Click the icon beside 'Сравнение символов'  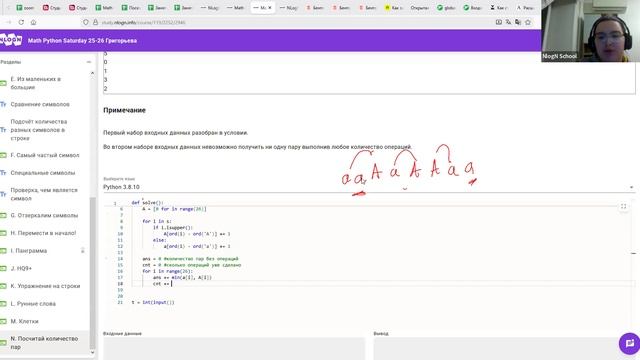point(3,104)
